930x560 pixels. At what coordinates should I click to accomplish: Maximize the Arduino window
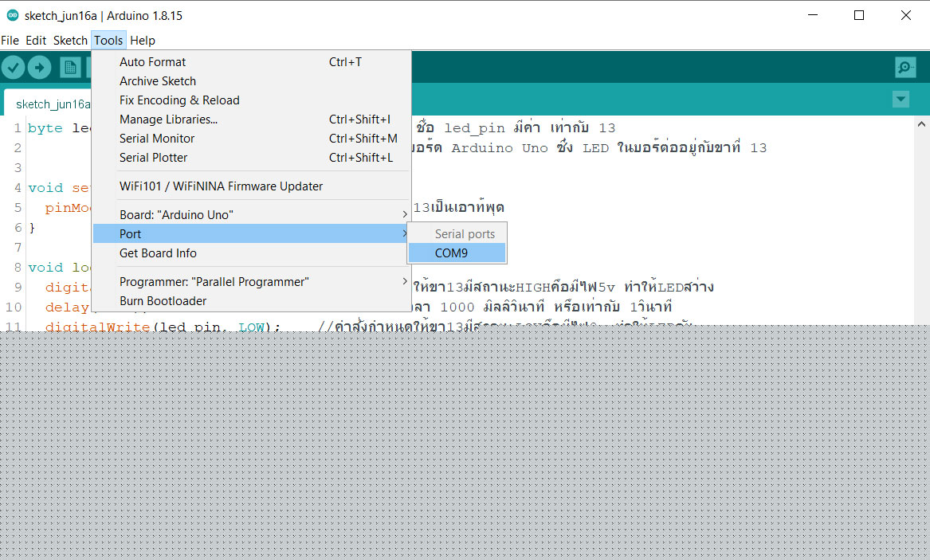click(859, 15)
